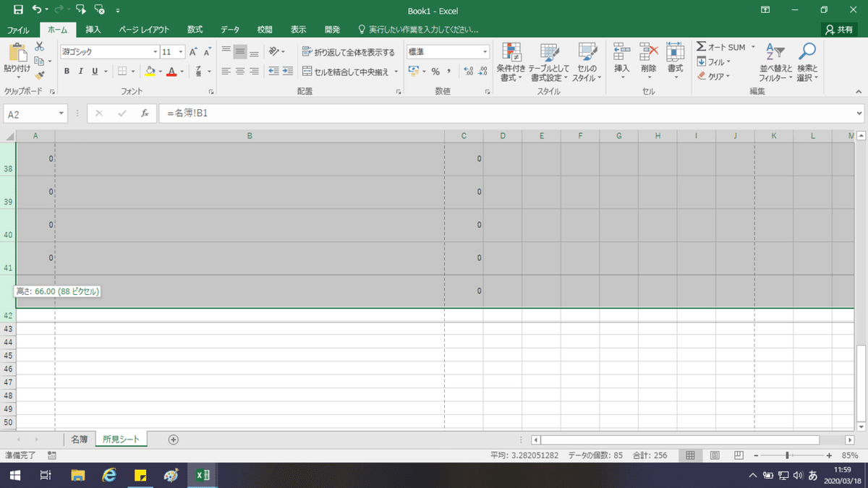Open テーブルとして書式設定 format as table menu

pos(550,62)
